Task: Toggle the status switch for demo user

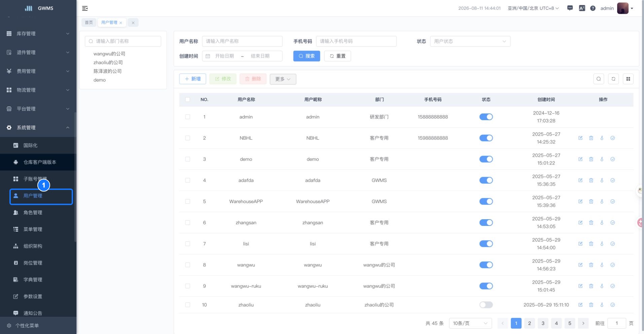Action: tap(486, 159)
